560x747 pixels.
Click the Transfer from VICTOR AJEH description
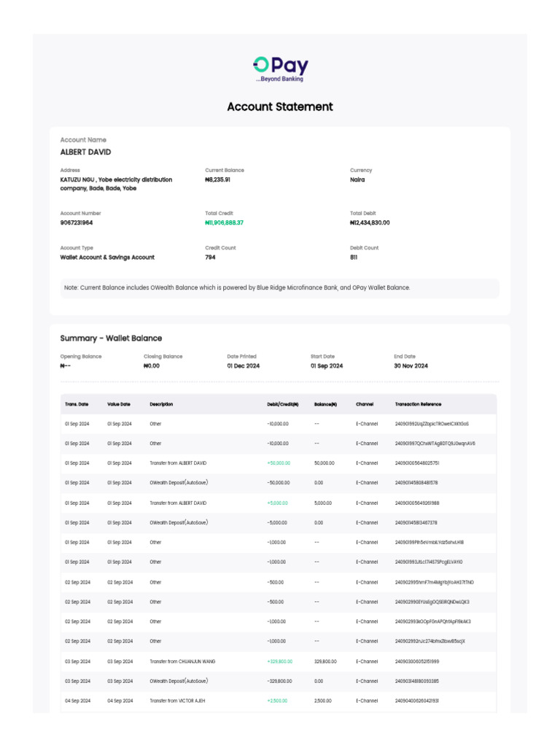(x=178, y=701)
